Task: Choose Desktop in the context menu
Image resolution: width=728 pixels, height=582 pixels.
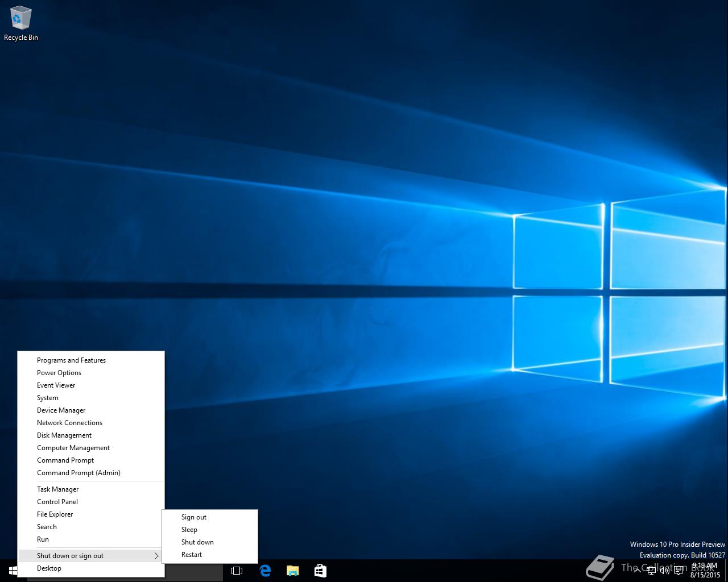Action: point(91,568)
